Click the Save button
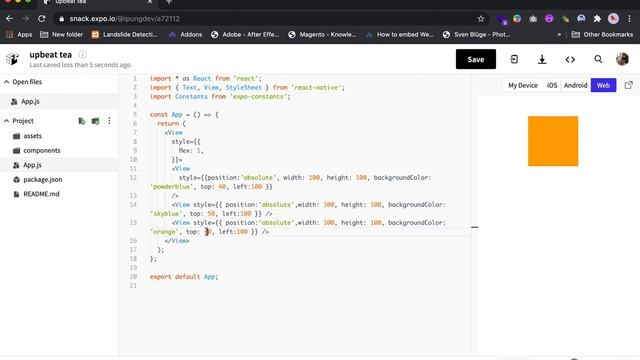 point(476,59)
